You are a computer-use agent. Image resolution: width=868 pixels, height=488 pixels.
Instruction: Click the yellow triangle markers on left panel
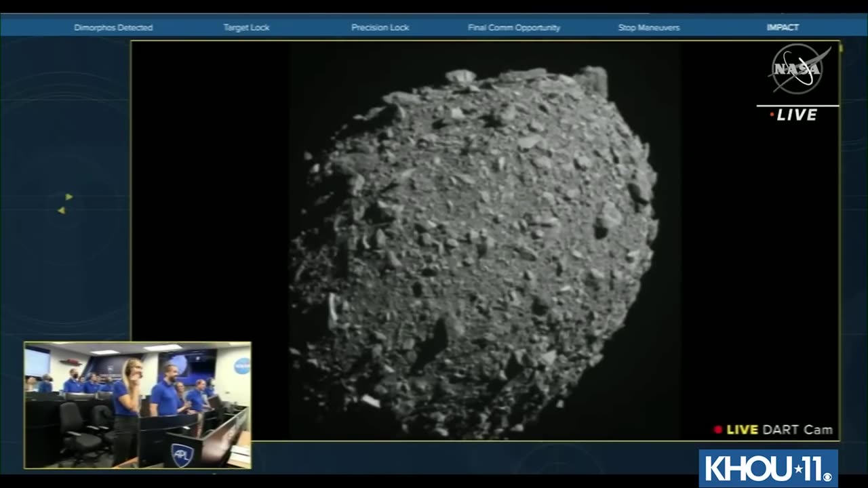65,204
